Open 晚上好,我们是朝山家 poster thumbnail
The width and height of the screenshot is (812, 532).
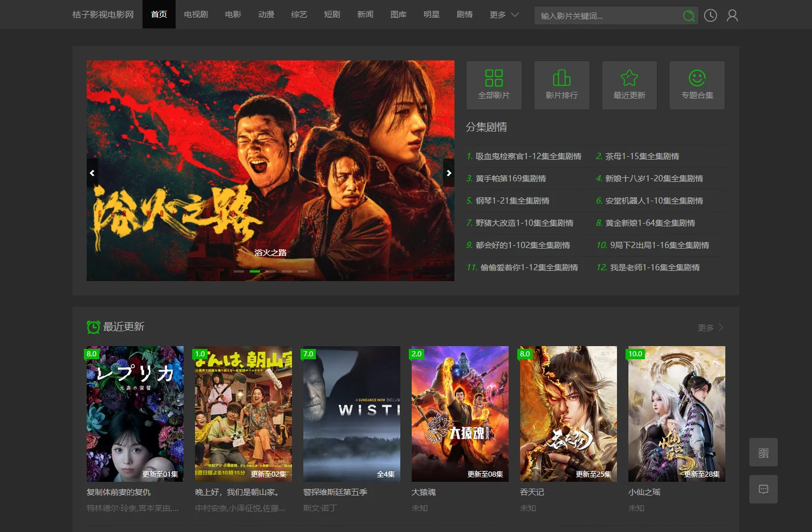[243, 414]
